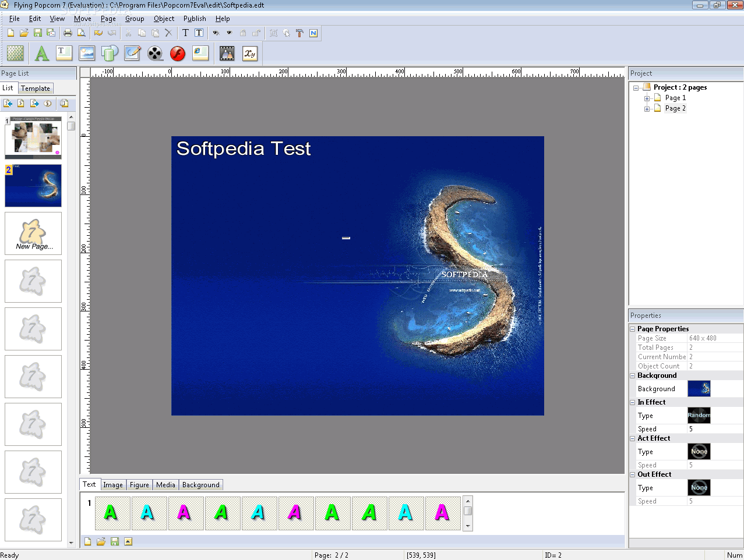The image size is (744, 560).
Task: Click the New file icon in top toolbar
Action: [x=10, y=33]
